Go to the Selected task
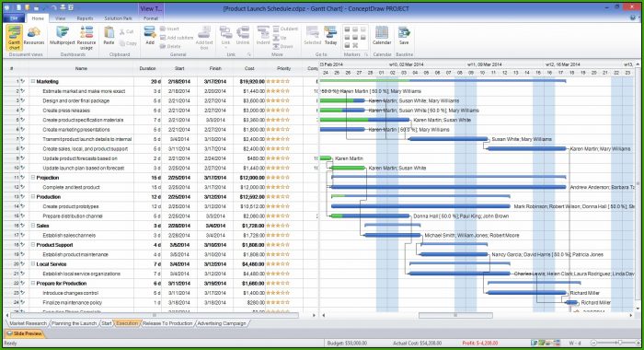644x350 pixels. (x=312, y=36)
